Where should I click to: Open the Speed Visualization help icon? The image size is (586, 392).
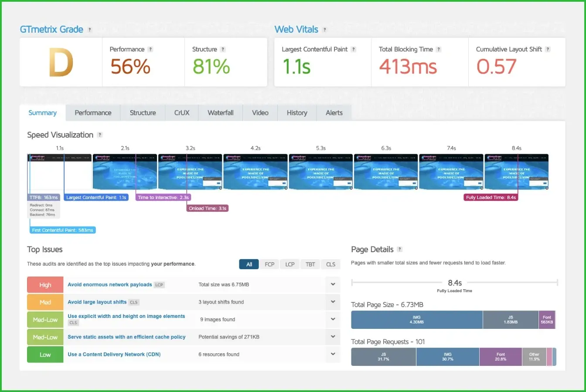pos(100,135)
